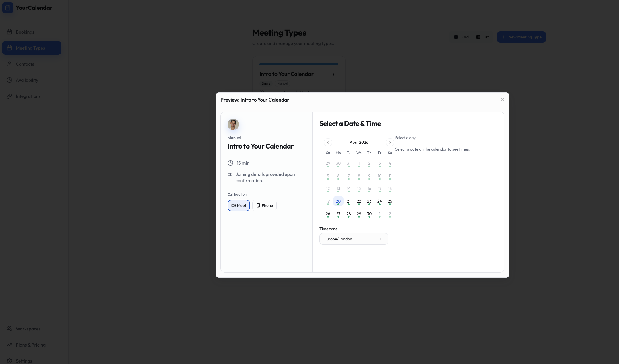Go to the next month in calendar
The image size is (619, 364).
tap(390, 142)
